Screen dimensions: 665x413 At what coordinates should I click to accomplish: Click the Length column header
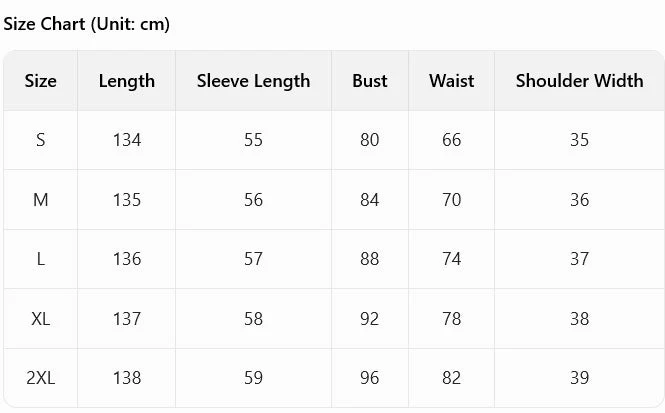pyautogui.click(x=126, y=81)
